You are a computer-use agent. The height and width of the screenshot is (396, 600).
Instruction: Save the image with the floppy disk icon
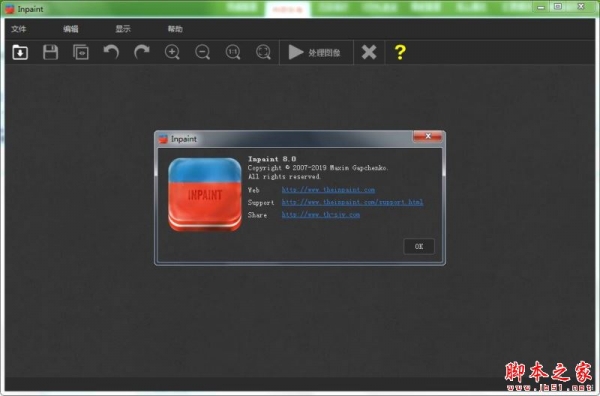50,52
